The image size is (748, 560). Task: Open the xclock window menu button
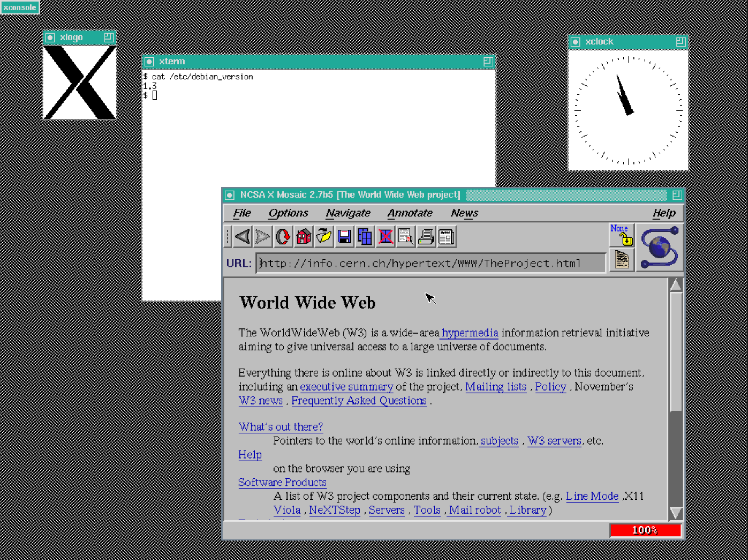click(x=575, y=42)
